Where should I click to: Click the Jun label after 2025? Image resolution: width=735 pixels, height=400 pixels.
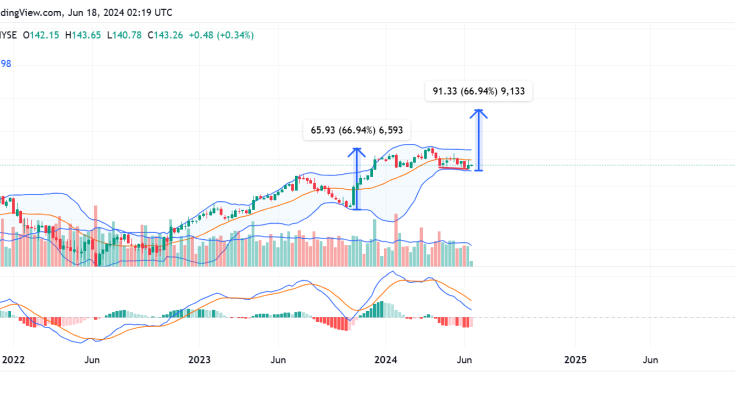(x=650, y=357)
